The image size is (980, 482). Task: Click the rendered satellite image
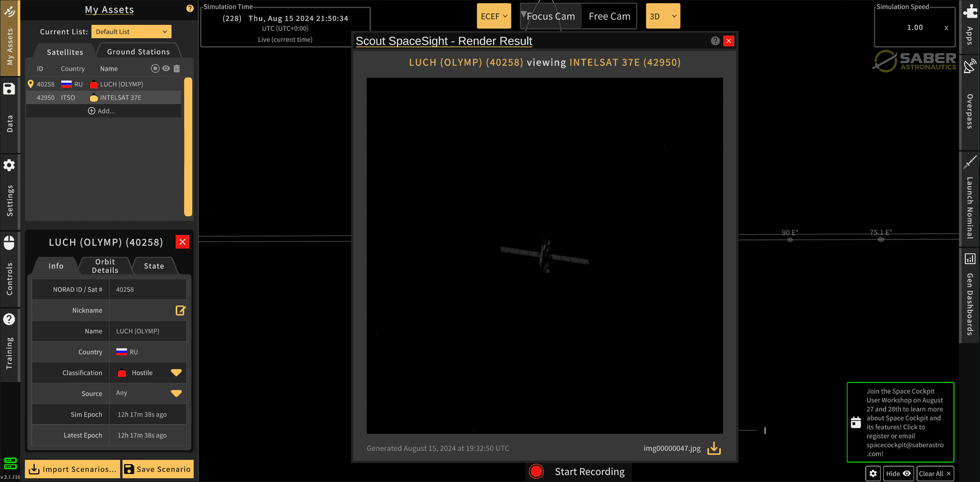[545, 256]
